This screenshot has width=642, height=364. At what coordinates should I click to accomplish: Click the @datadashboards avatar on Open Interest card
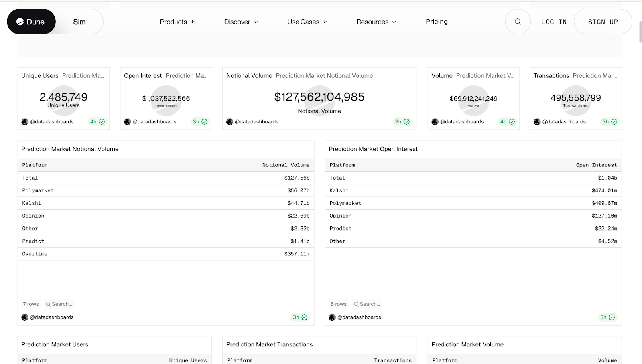(127, 121)
